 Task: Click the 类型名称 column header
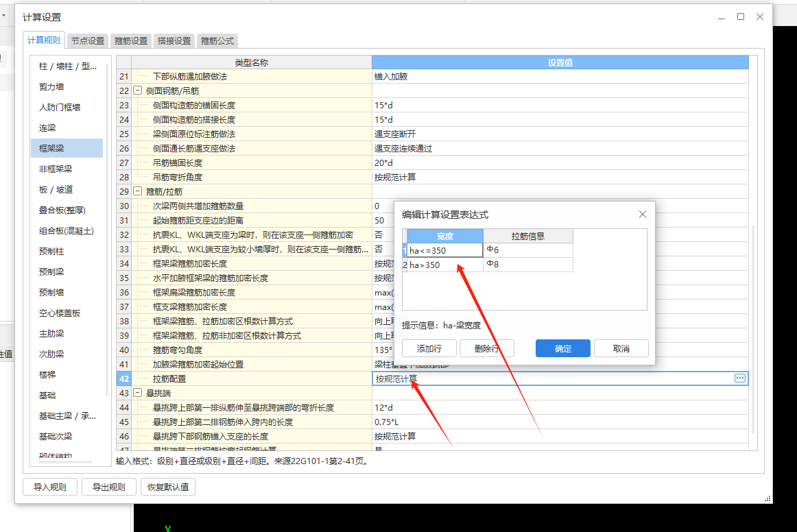[252, 62]
